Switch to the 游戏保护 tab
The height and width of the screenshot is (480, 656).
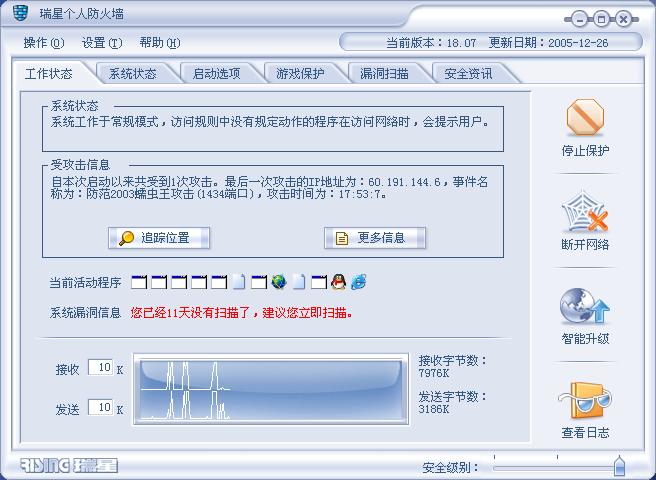tap(300, 74)
